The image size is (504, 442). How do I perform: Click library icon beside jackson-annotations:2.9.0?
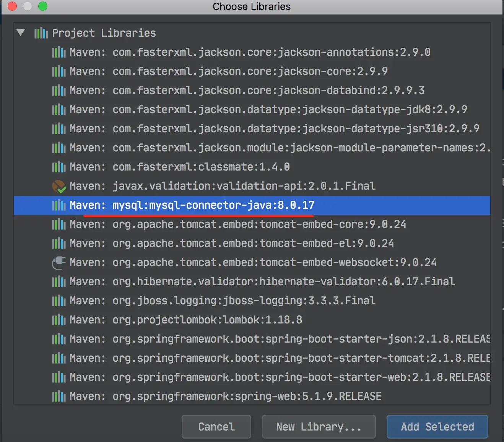59,52
